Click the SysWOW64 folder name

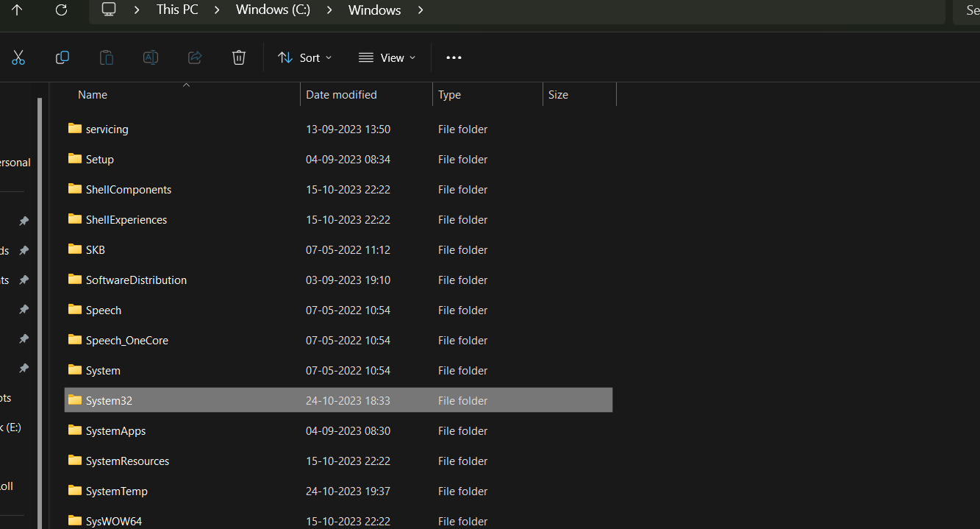click(114, 521)
